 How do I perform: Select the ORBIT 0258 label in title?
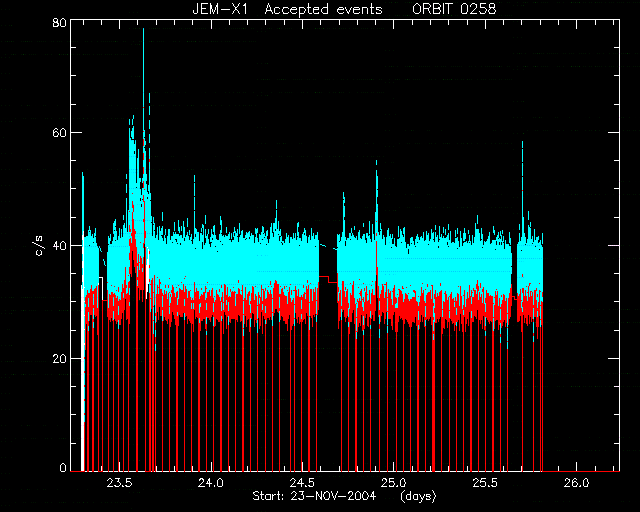454,9
